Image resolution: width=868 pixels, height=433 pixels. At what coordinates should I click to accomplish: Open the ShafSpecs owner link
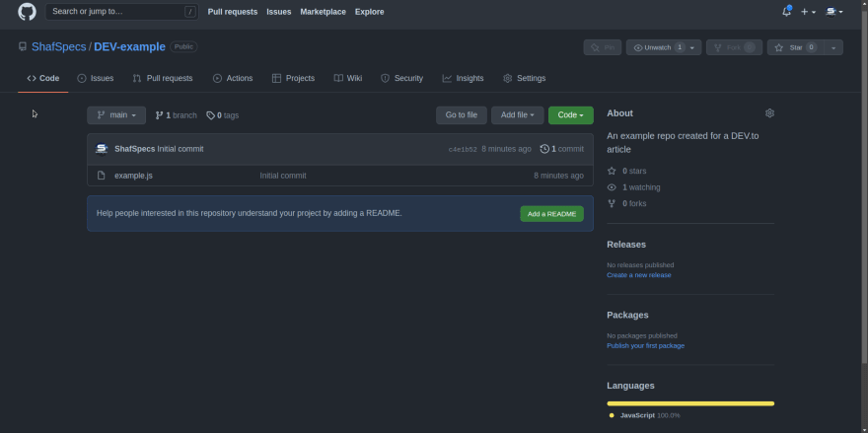[x=58, y=47]
